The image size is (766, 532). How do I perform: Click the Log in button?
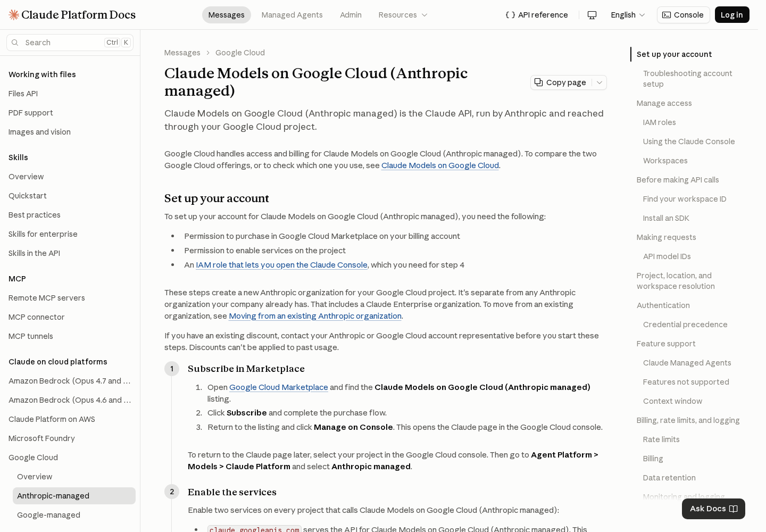(x=732, y=15)
